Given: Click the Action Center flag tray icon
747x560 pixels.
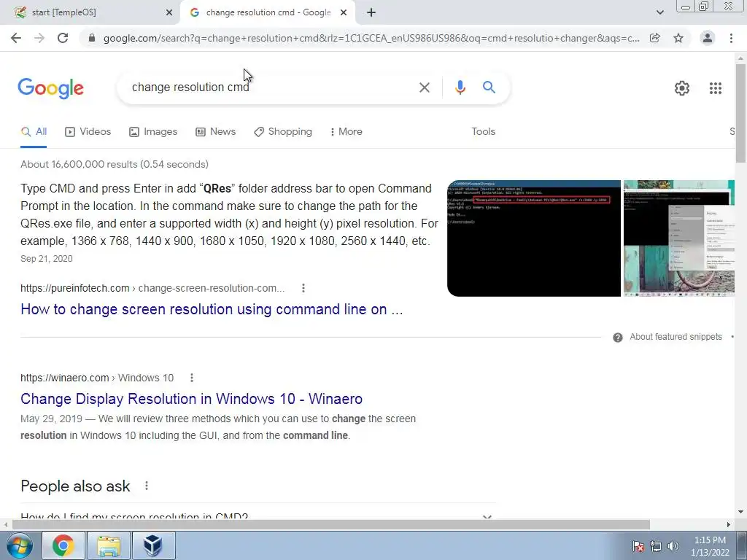Looking at the screenshot, I should [638, 546].
